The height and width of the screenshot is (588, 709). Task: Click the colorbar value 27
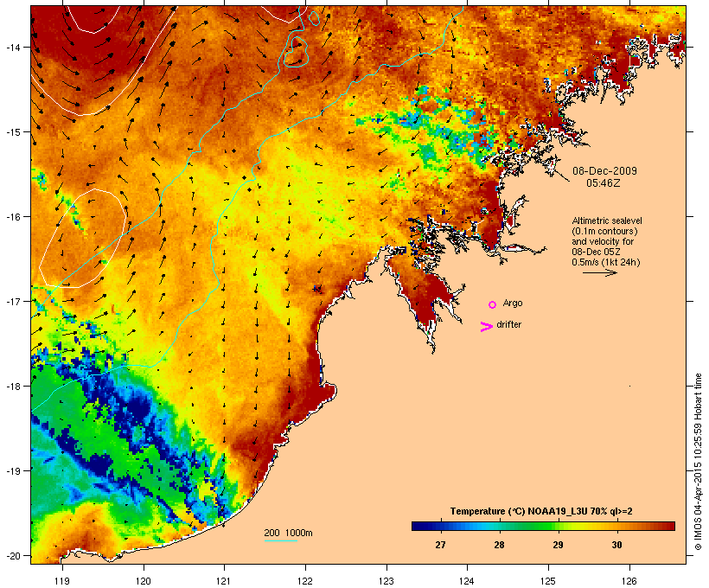(x=440, y=545)
